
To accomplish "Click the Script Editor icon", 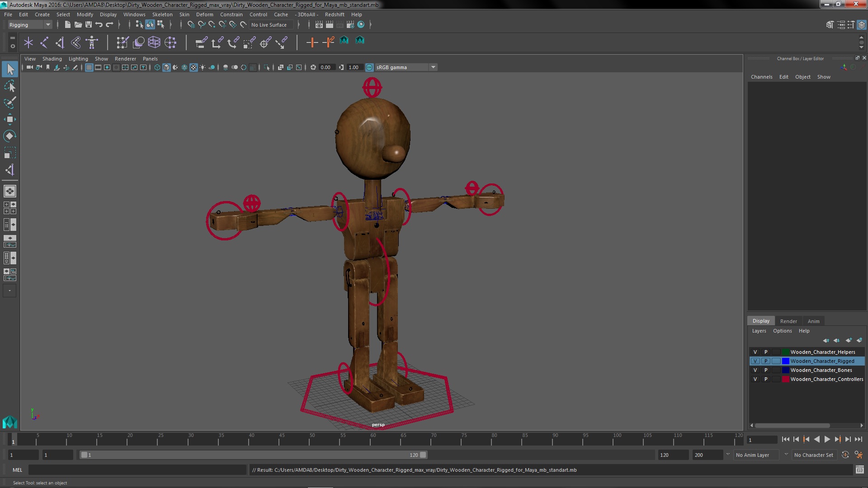I will (x=860, y=470).
